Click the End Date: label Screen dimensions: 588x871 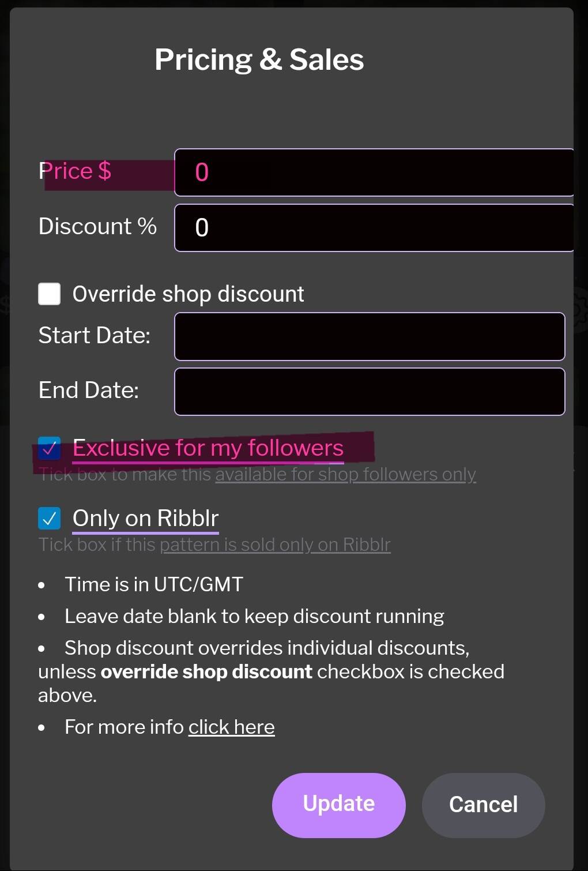tap(89, 390)
